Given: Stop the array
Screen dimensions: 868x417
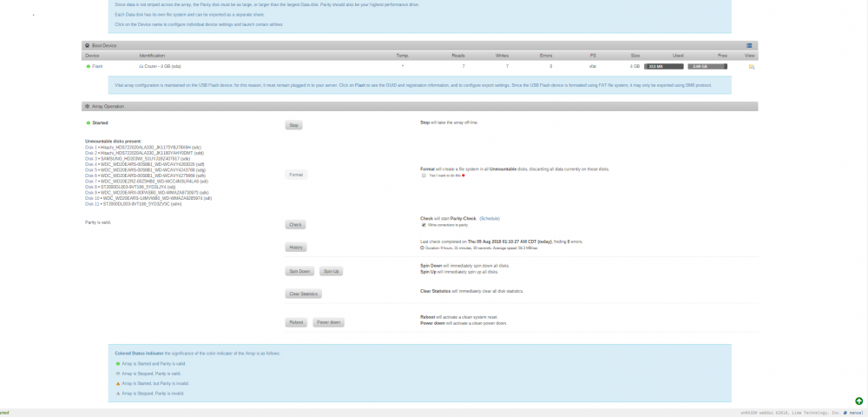Looking at the screenshot, I should coord(294,126).
